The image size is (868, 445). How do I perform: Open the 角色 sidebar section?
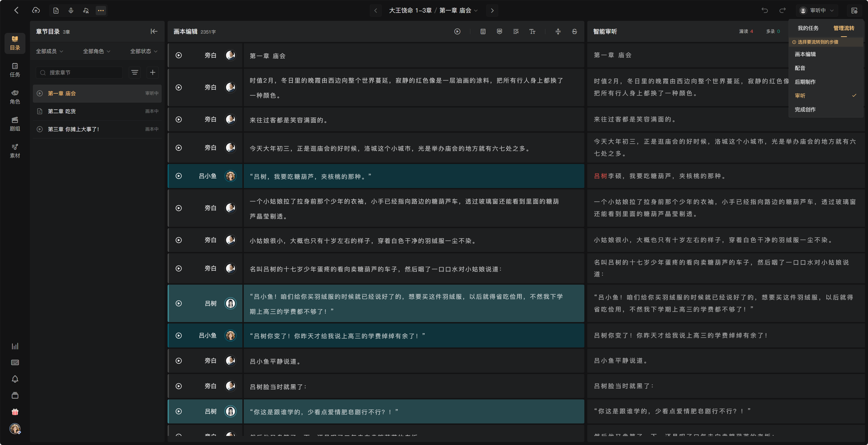tap(15, 97)
